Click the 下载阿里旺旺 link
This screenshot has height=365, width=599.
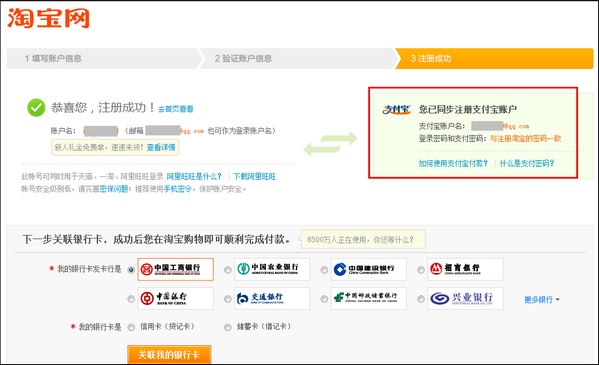pos(254,177)
